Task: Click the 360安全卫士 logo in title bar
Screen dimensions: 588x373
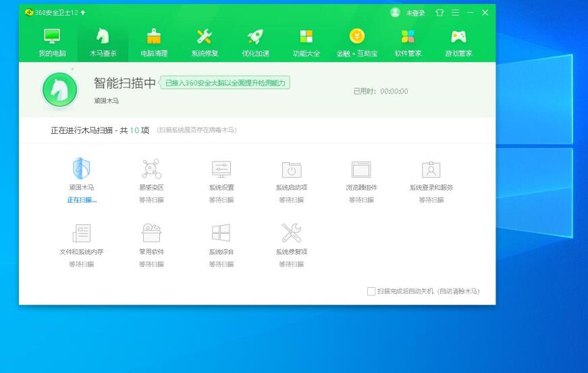Action: tap(29, 12)
